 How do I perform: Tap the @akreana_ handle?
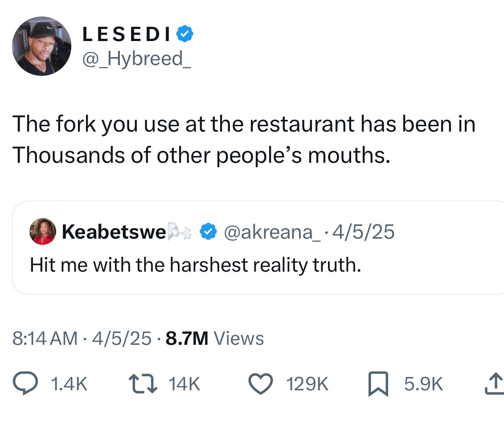tap(270, 232)
